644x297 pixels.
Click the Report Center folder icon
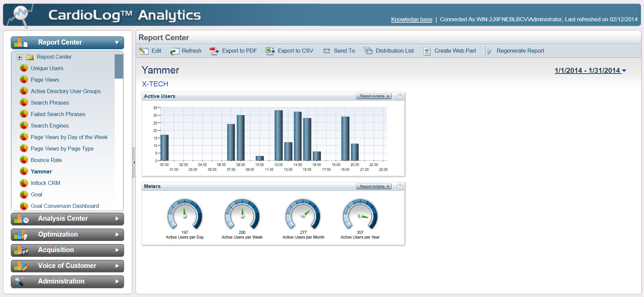click(x=30, y=57)
